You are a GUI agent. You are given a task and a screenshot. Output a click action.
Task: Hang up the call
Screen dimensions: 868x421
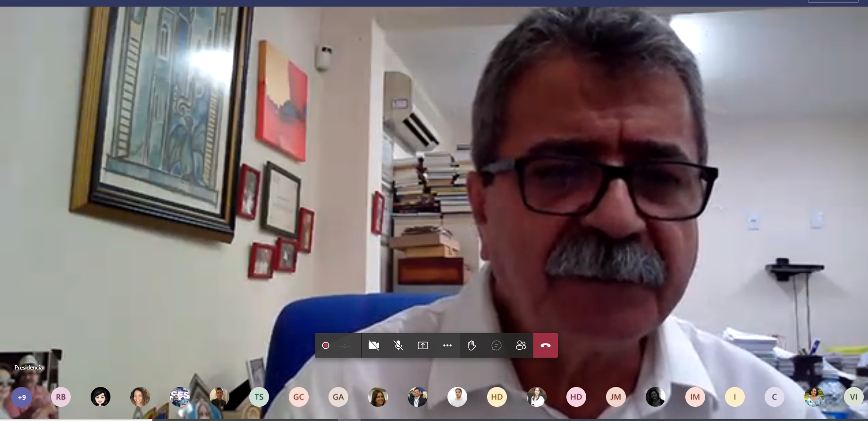[546, 345]
